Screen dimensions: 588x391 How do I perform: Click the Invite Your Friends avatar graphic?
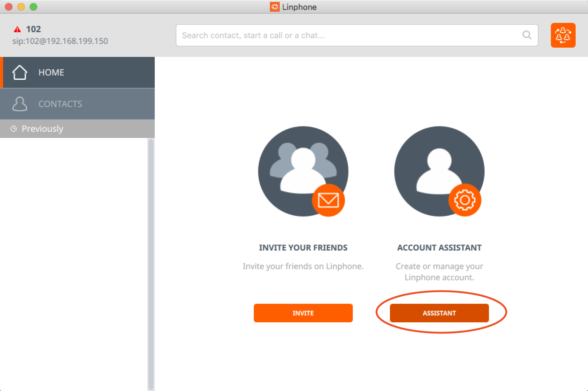click(x=303, y=171)
